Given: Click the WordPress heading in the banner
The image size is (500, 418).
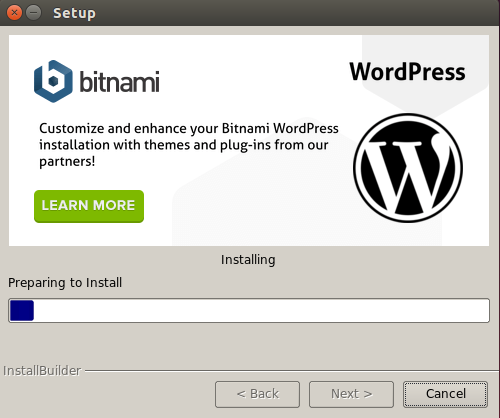Looking at the screenshot, I should click(407, 72).
